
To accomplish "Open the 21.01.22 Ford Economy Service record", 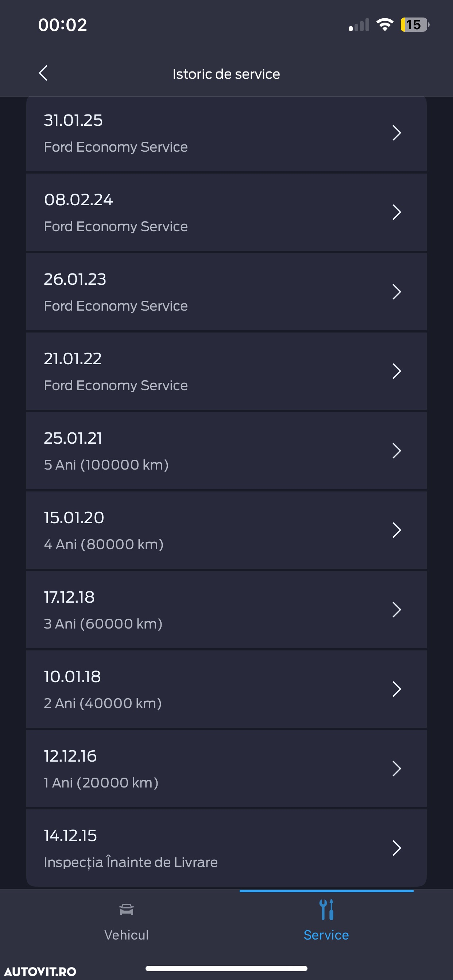I will pyautogui.click(x=226, y=371).
